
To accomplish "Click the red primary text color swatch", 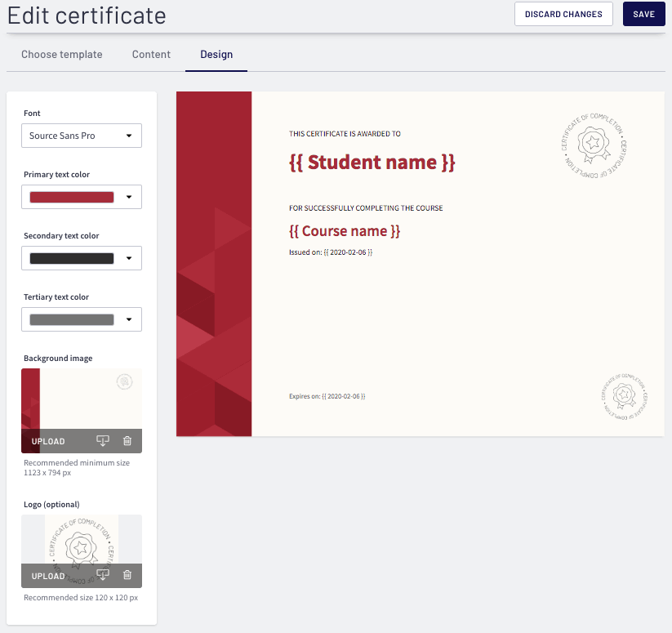I will [x=72, y=197].
